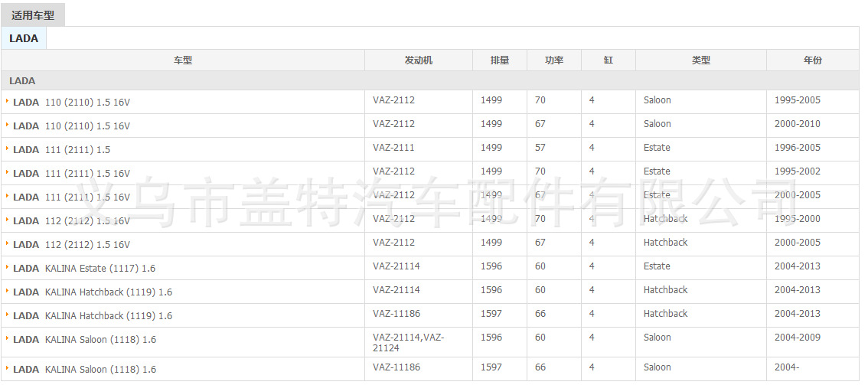Open the 适用车型 tab

pyautogui.click(x=33, y=15)
